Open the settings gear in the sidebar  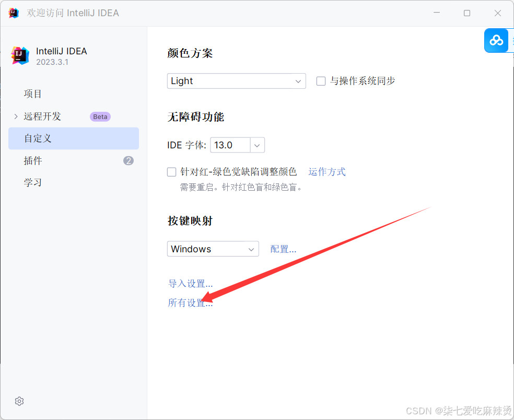coord(19,401)
